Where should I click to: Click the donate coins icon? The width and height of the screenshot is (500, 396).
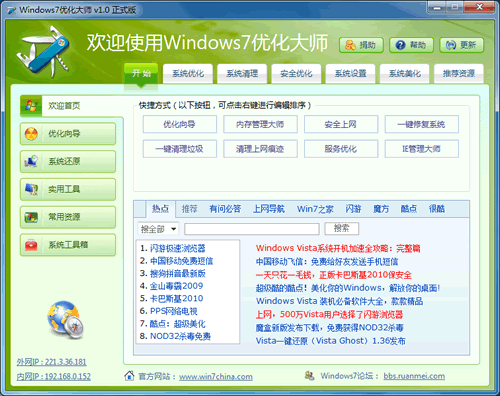[350, 45]
